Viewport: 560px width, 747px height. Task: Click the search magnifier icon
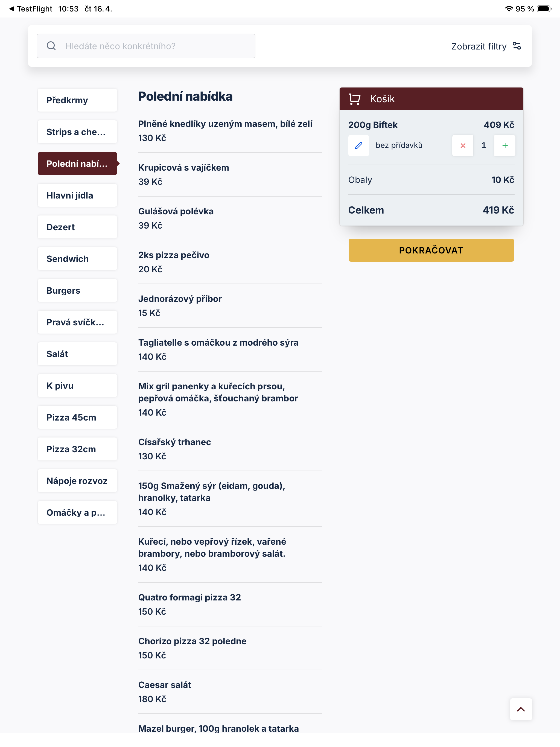(51, 46)
